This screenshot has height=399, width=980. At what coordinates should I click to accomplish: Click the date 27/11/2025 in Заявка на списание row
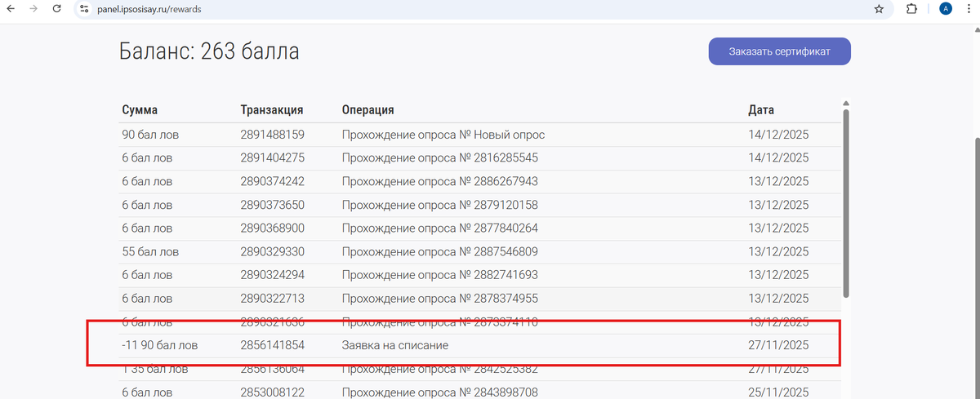(778, 345)
